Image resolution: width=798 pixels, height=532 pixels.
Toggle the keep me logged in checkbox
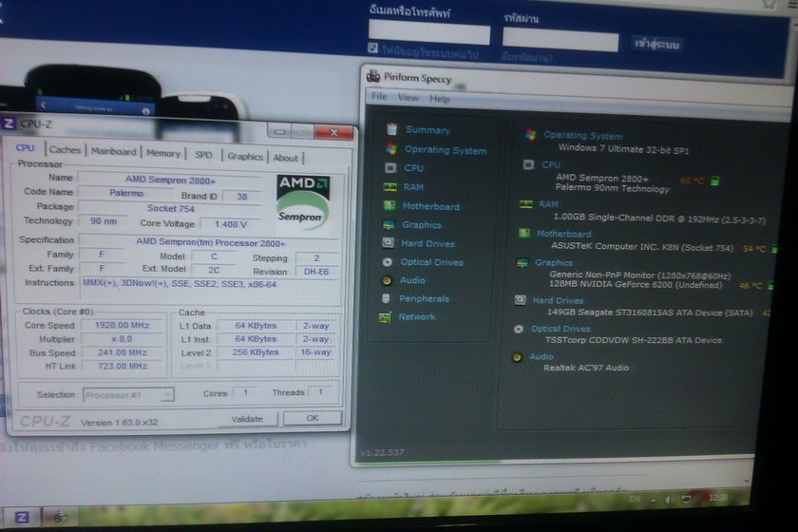(x=372, y=47)
